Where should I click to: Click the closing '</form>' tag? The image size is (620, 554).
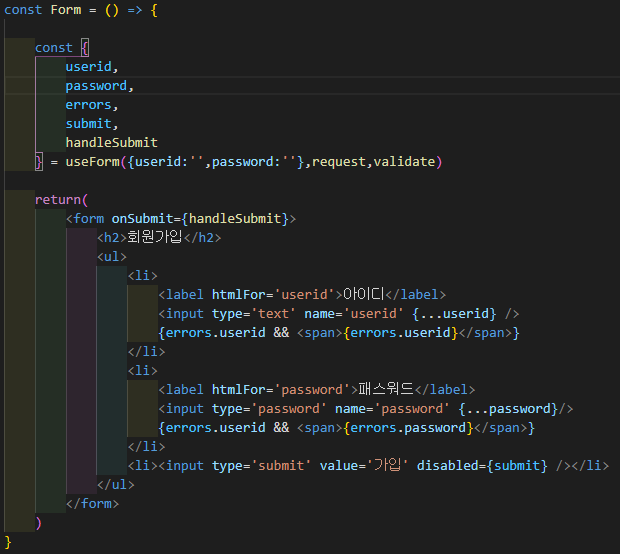[93, 503]
